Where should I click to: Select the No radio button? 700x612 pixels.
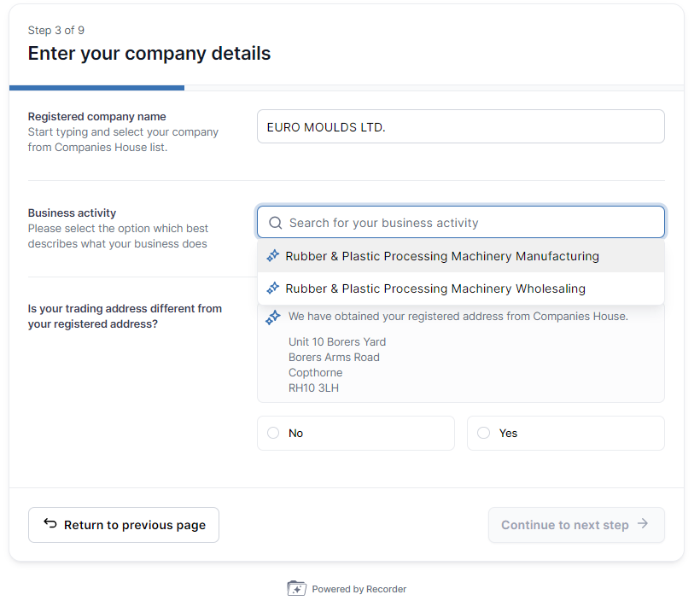[273, 433]
